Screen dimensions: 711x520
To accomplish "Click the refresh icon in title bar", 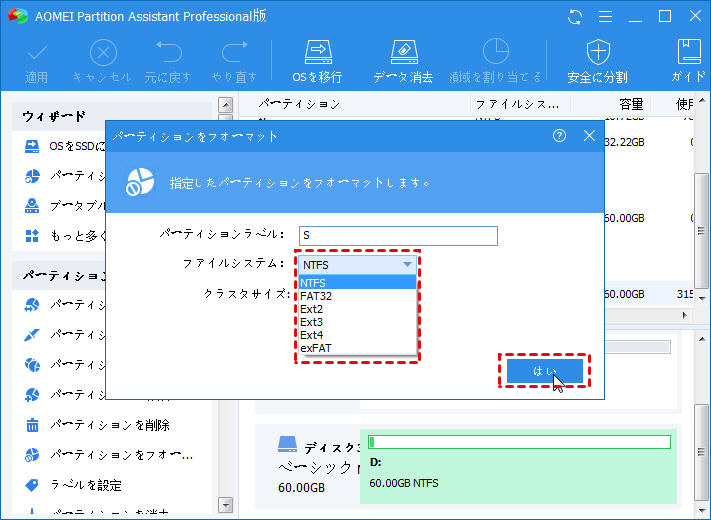I will pyautogui.click(x=575, y=17).
